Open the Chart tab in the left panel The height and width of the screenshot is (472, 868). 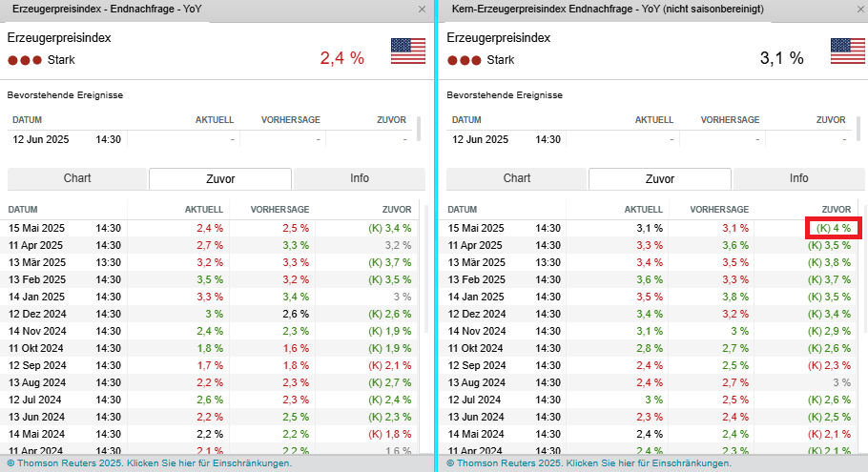pyautogui.click(x=77, y=178)
